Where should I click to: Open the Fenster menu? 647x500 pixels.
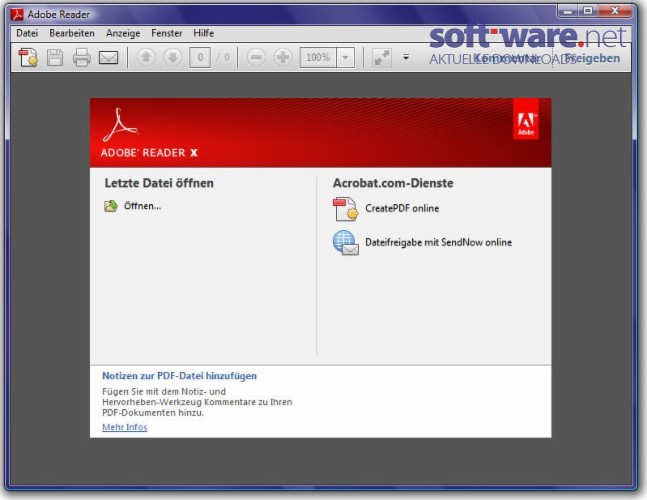point(167,33)
